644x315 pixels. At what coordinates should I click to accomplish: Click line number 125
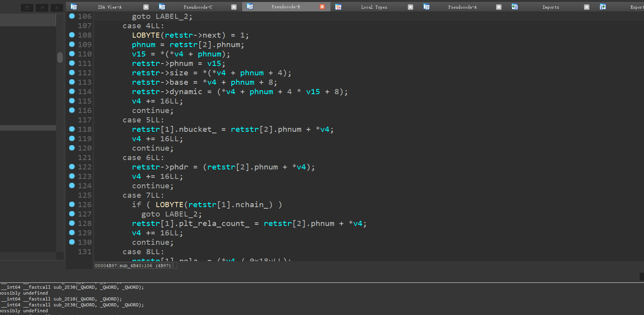point(84,195)
